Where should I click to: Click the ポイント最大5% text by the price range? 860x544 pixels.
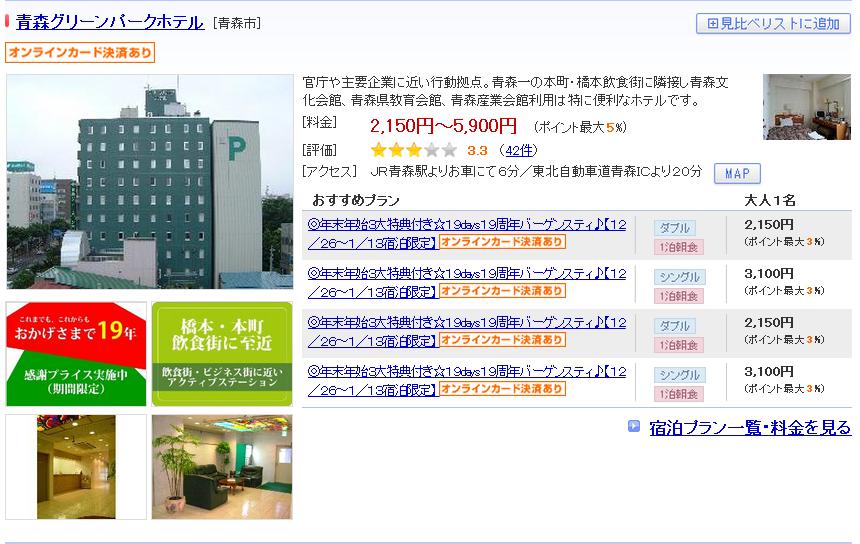click(580, 128)
